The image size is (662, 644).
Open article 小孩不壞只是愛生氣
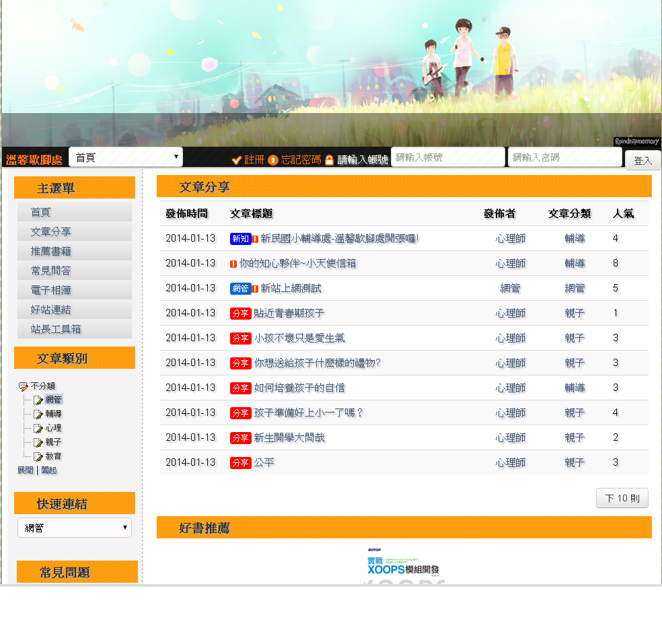tap(299, 338)
